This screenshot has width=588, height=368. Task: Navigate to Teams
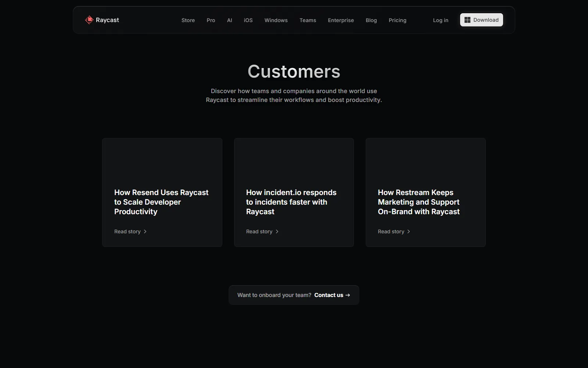click(x=308, y=20)
